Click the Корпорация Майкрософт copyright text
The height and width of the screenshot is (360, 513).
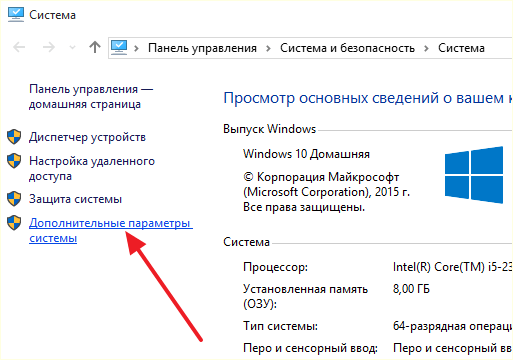326,184
